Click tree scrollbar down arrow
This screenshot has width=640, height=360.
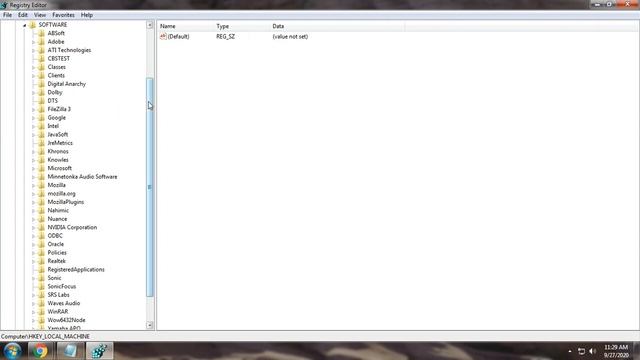[150, 325]
